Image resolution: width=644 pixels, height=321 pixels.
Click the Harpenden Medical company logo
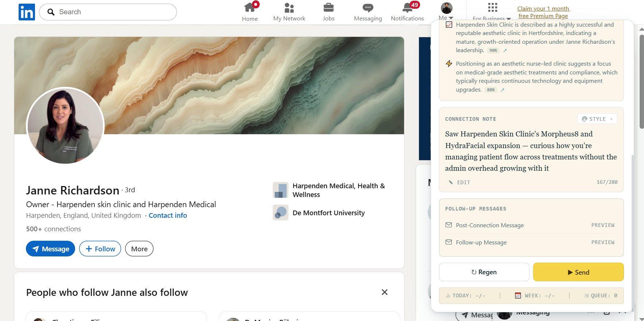pyautogui.click(x=280, y=190)
